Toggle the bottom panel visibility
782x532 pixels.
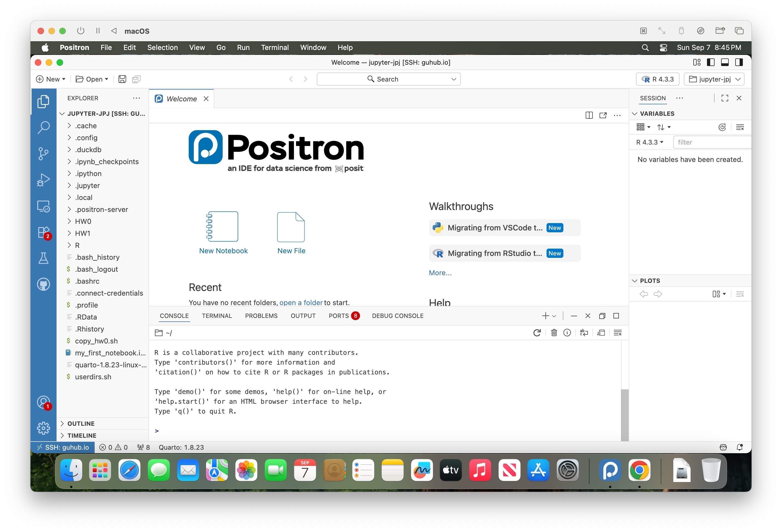click(725, 62)
